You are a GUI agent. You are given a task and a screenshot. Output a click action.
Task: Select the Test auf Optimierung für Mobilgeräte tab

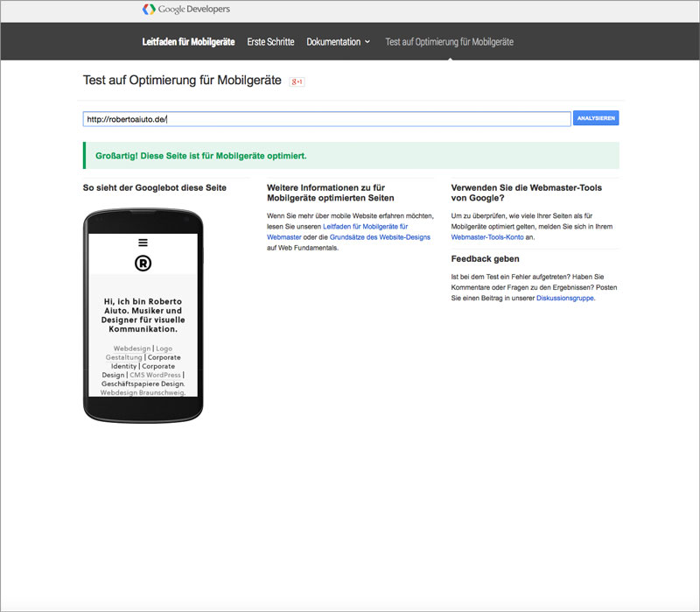click(x=450, y=40)
